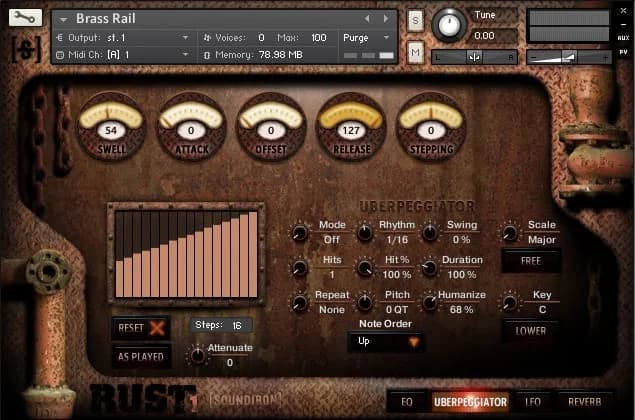
Task: Adjust the Swell gauge knob
Action: (x=111, y=128)
